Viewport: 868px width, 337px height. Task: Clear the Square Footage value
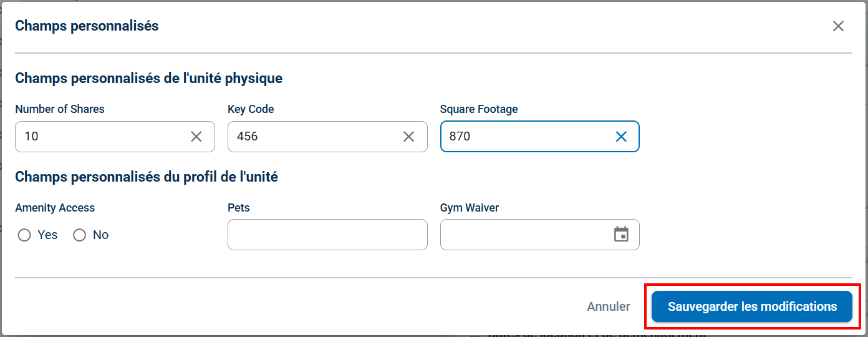(621, 137)
